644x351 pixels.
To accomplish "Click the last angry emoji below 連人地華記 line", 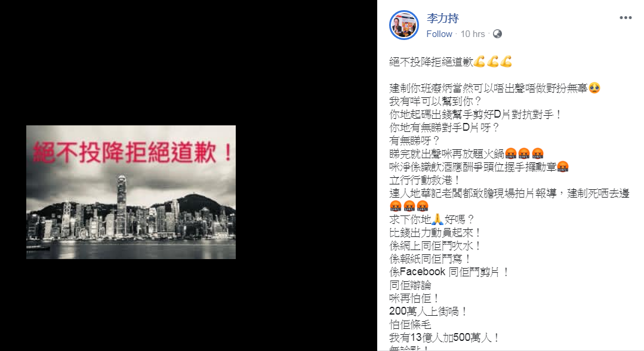I will 422,207.
